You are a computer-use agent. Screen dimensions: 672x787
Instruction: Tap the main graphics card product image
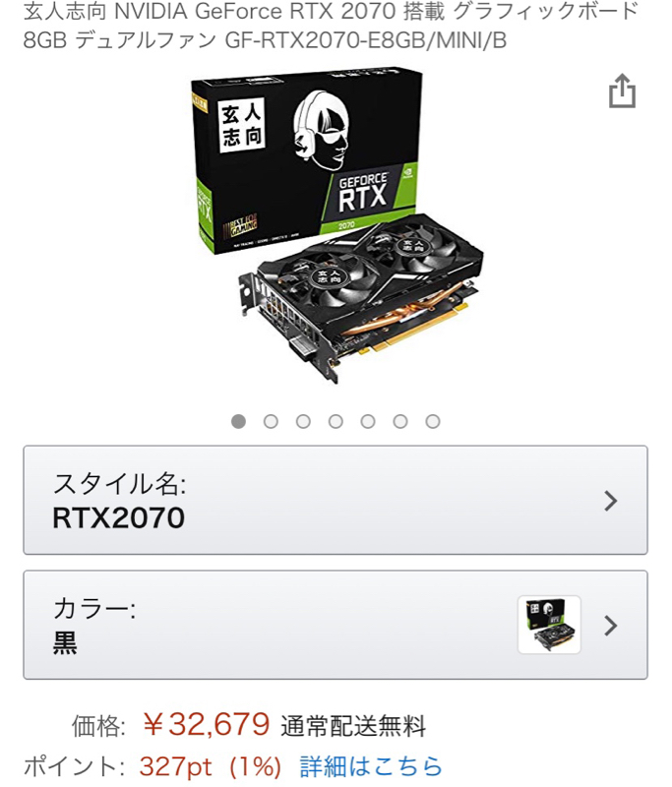click(x=337, y=226)
